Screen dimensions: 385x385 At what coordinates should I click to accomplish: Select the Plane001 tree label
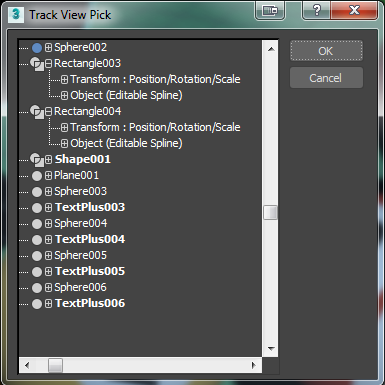[76, 175]
